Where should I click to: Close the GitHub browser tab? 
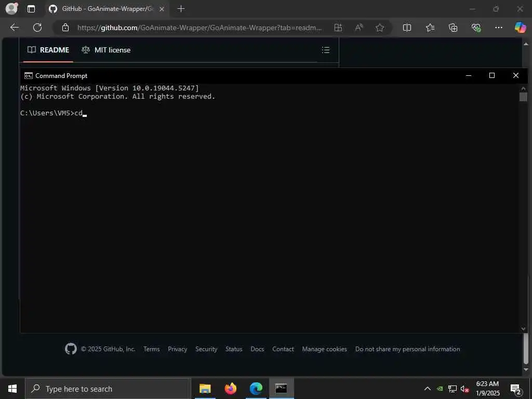click(162, 9)
